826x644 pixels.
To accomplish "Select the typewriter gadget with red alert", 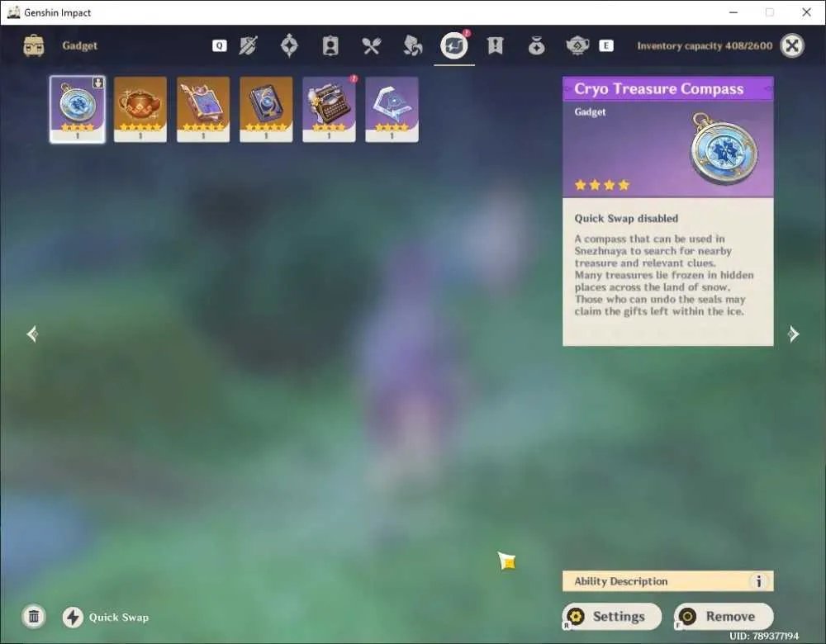I will pos(330,110).
